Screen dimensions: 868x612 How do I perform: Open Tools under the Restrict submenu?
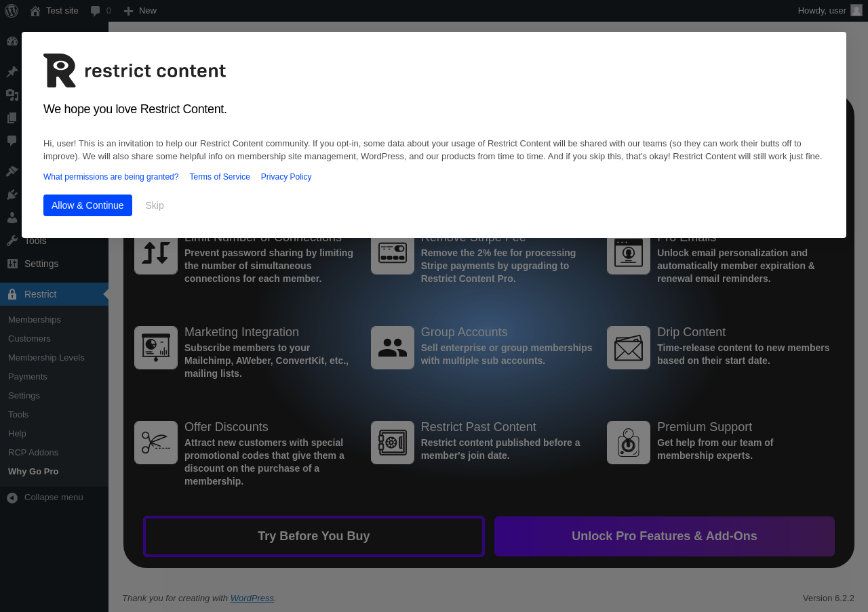pyautogui.click(x=18, y=415)
